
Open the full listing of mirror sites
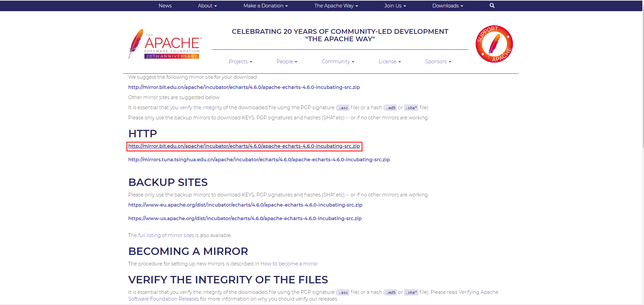click(166, 235)
